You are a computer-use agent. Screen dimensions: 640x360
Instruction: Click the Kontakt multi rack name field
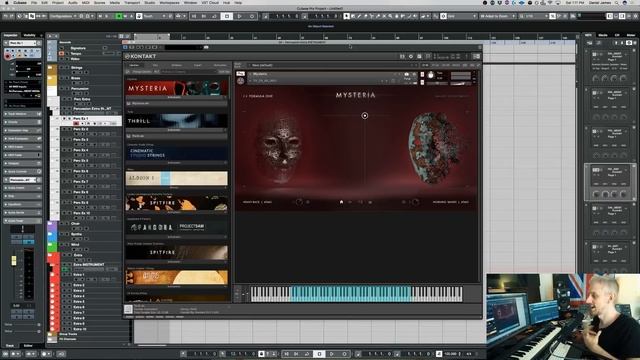point(331,65)
